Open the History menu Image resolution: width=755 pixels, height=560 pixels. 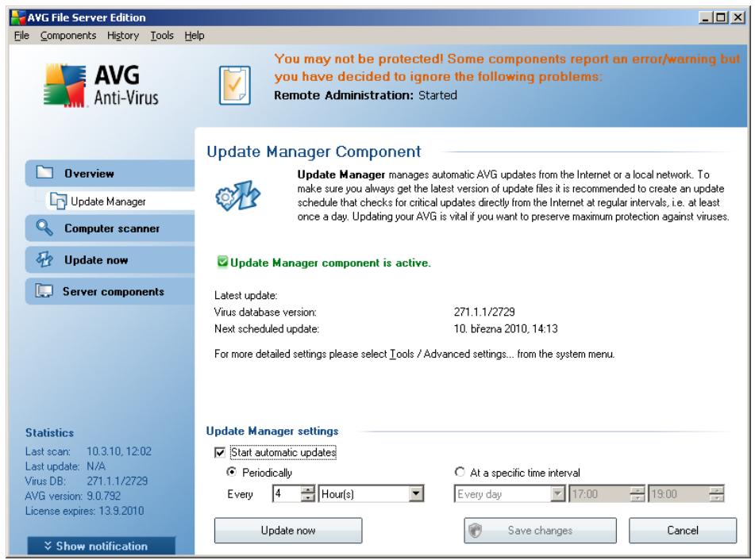[123, 36]
